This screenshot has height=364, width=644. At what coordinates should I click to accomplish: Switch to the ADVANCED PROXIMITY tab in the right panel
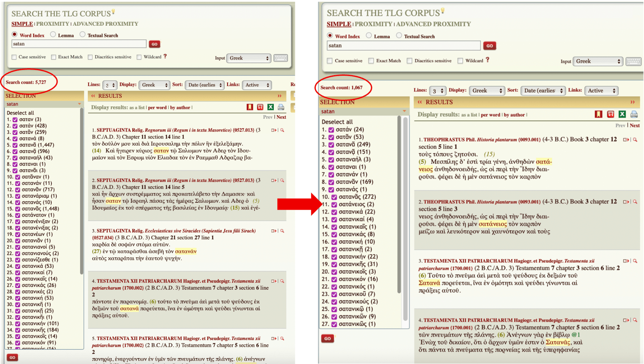coord(433,24)
